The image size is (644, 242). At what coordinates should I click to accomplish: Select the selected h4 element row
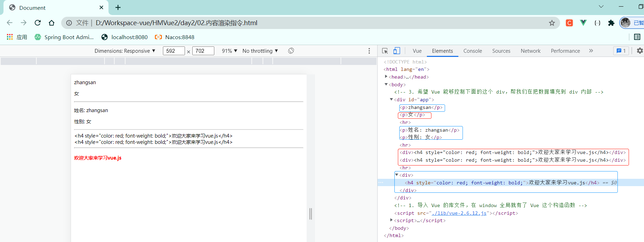pyautogui.click(x=510, y=183)
